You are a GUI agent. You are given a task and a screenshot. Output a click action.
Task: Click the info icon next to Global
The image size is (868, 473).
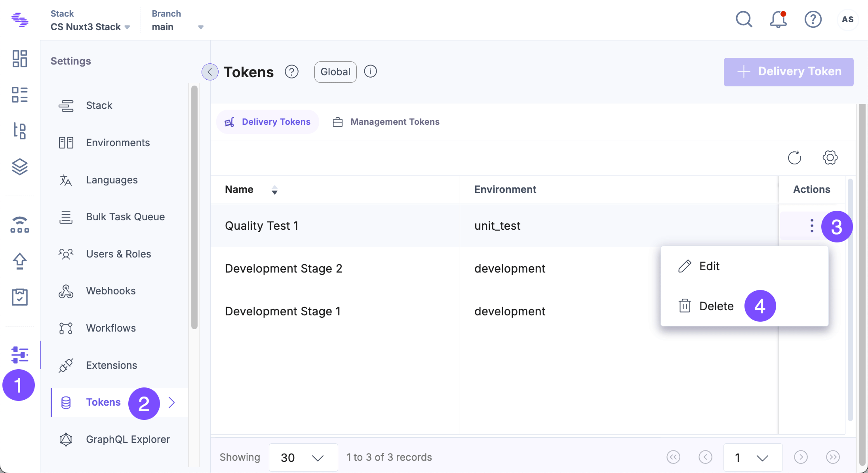click(x=370, y=71)
